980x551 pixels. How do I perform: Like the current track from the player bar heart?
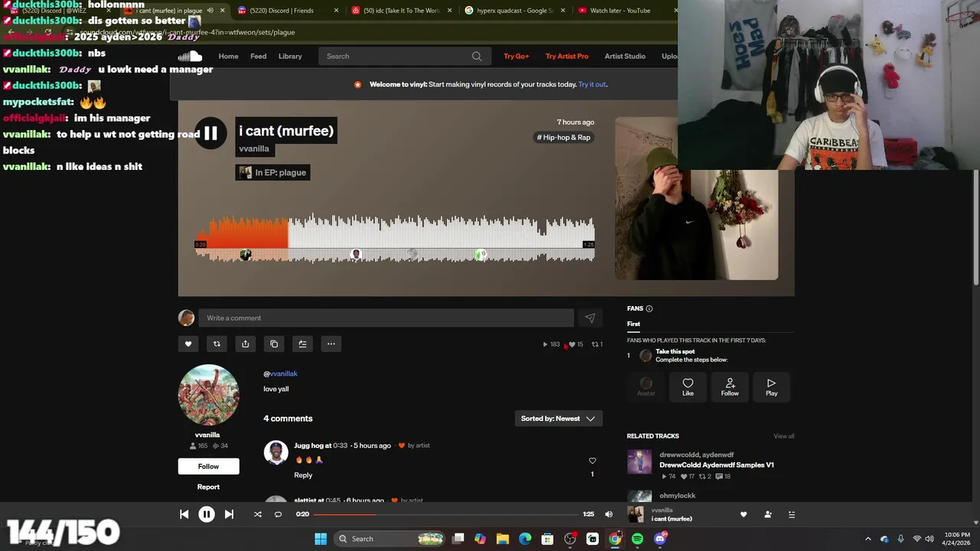pyautogui.click(x=743, y=514)
